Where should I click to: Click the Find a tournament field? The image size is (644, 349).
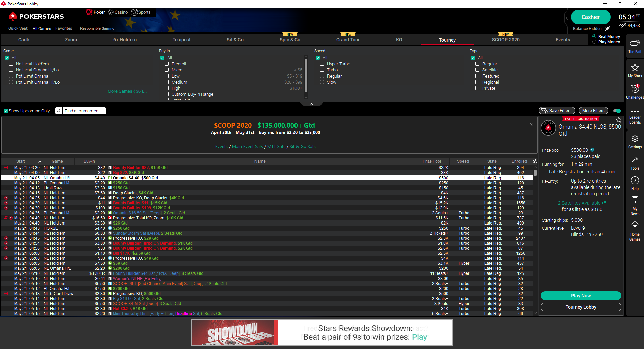84,111
